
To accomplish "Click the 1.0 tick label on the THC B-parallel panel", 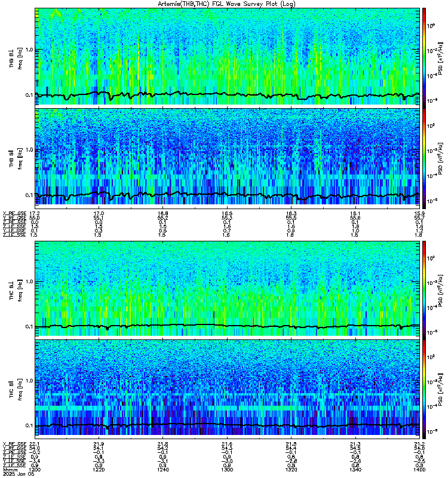I will pos(29,381).
